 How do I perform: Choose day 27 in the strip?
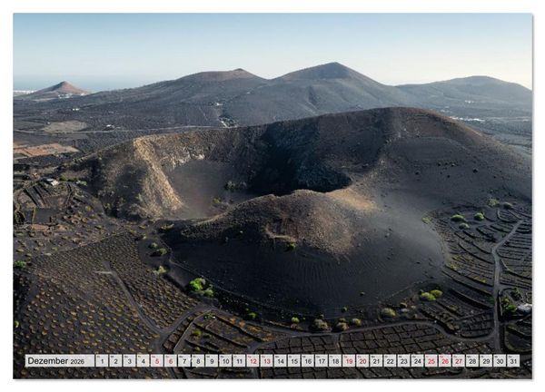459,361
